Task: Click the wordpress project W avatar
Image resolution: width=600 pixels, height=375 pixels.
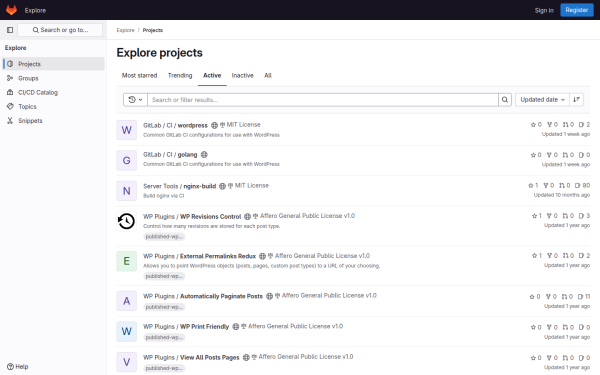Action: pos(127,130)
